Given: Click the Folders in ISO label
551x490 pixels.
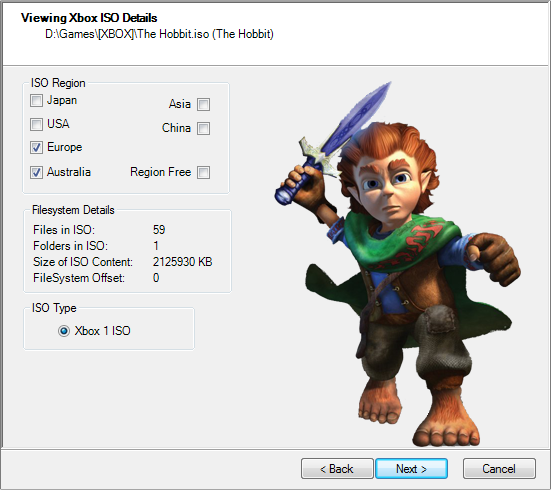Looking at the screenshot, I should [x=70, y=246].
